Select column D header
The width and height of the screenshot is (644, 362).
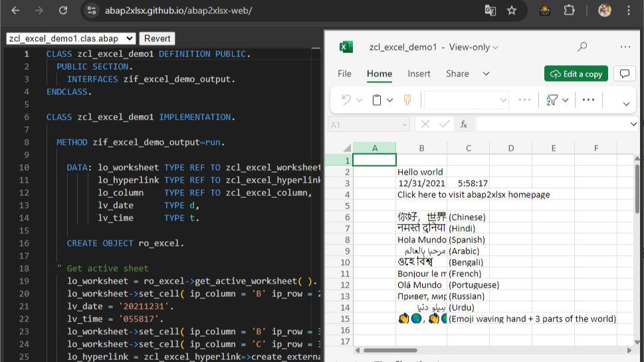[511, 148]
